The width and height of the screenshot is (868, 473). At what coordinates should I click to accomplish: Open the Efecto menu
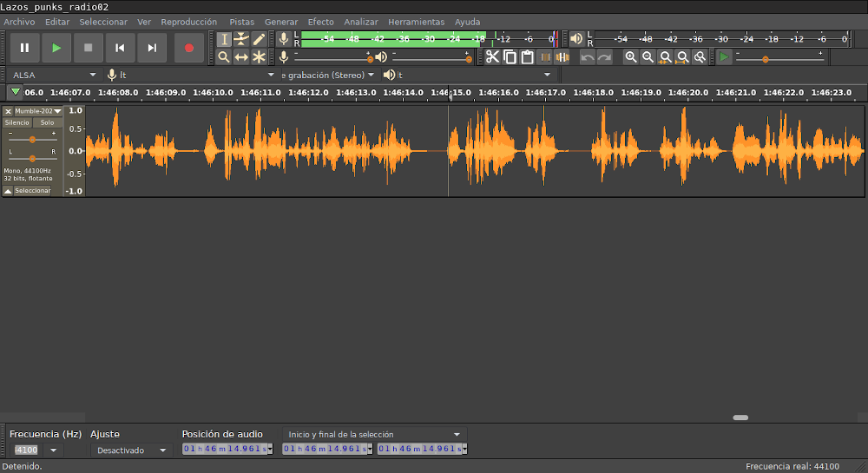coord(320,22)
